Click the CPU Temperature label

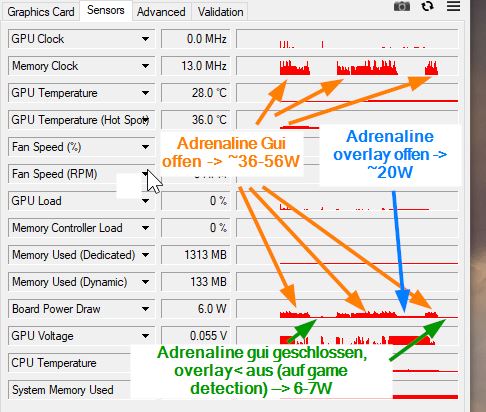coord(54,363)
